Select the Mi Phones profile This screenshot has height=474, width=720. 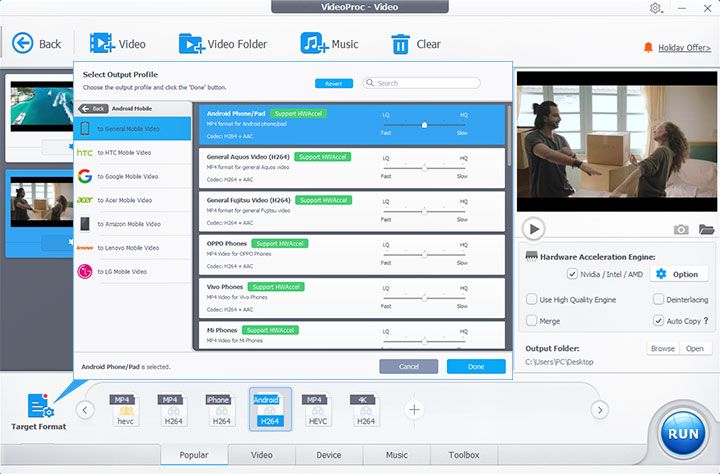(352, 335)
